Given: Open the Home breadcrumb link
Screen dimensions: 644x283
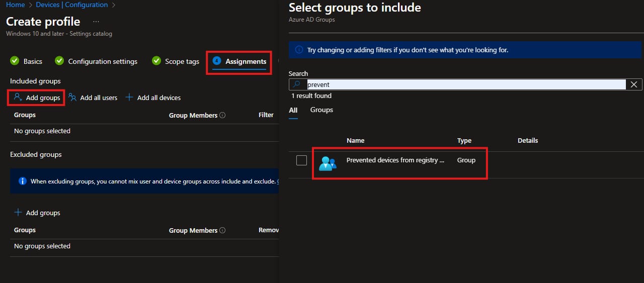Looking at the screenshot, I should pyautogui.click(x=16, y=5).
